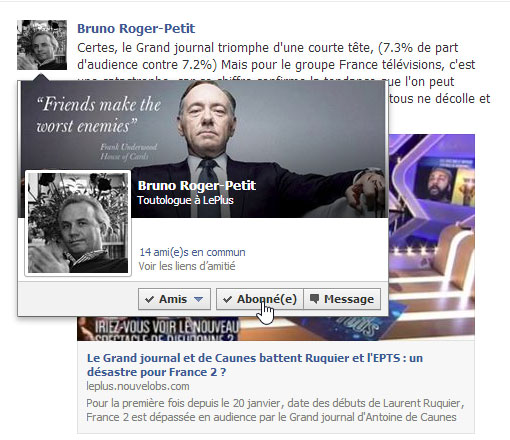Click the large profile photo in the hovercard
This screenshot has width=510, height=440.
tap(78, 223)
